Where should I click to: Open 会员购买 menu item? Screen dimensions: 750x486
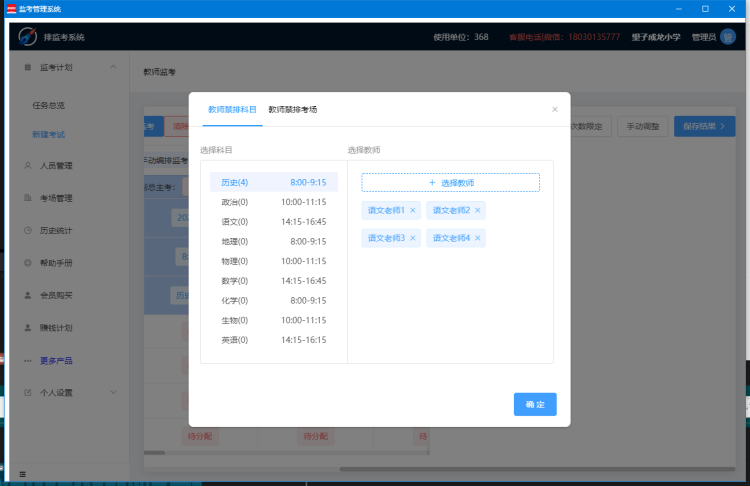coord(56,295)
